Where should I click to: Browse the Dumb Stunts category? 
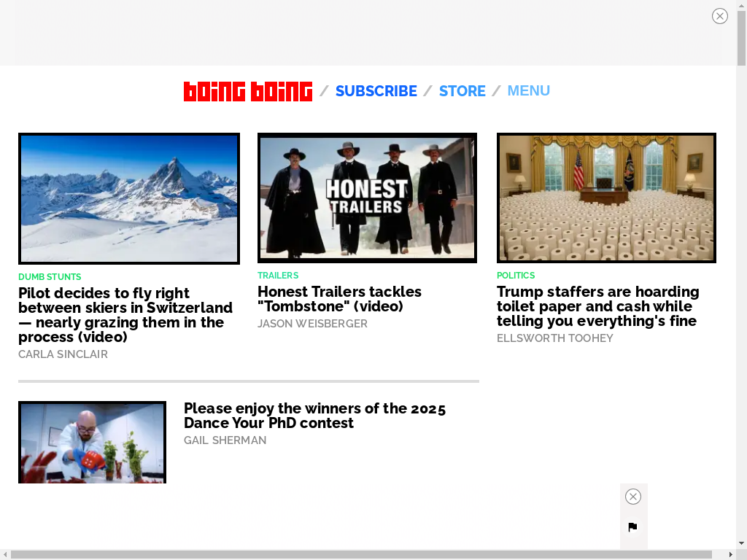click(50, 277)
